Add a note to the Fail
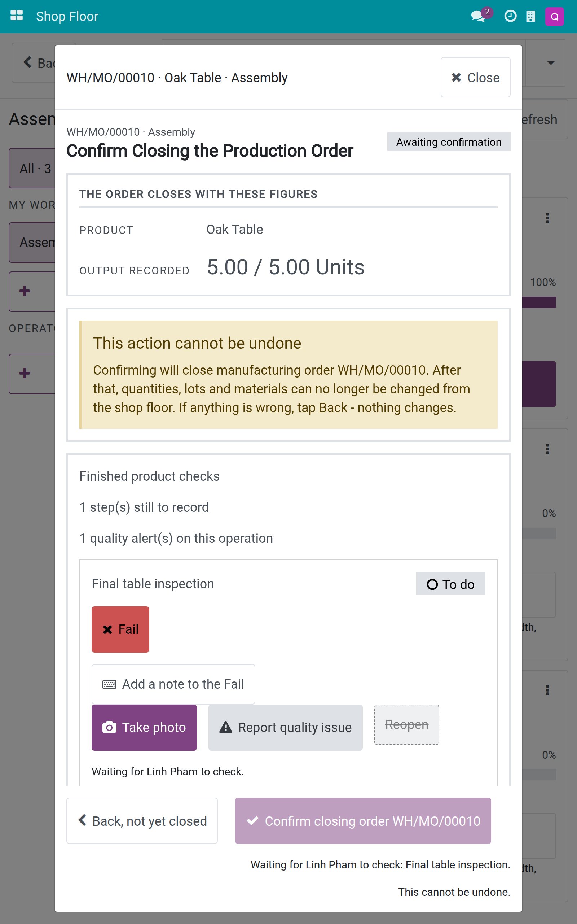Image resolution: width=577 pixels, height=924 pixels. (x=173, y=684)
